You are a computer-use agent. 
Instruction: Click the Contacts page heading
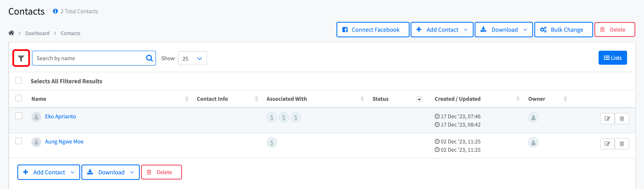(26, 12)
